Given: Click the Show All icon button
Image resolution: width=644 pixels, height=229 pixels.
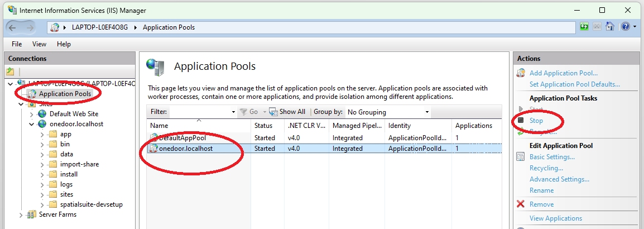Looking at the screenshot, I should click(273, 111).
